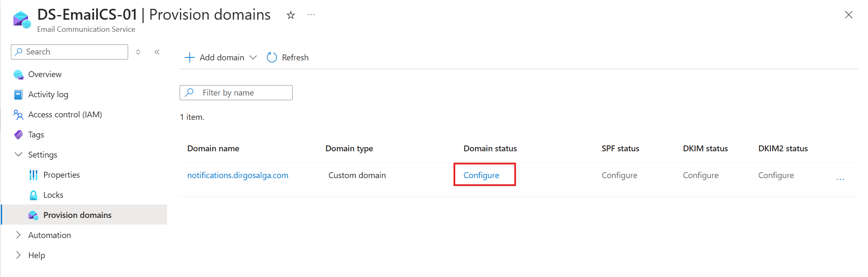Click the Tags icon in sidebar
Viewport: 868px width, 277px height.
[x=18, y=135]
